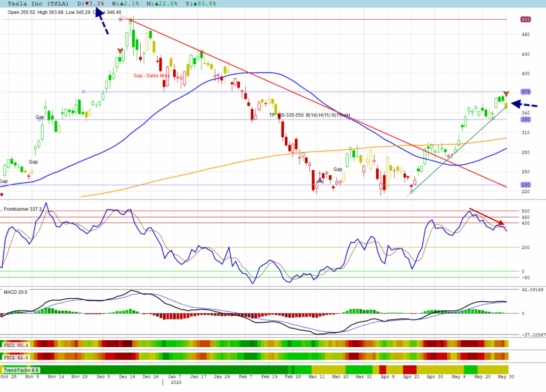Screen dimensions: 546x392
Task: Click the 2025 year label
Action: 176,382
